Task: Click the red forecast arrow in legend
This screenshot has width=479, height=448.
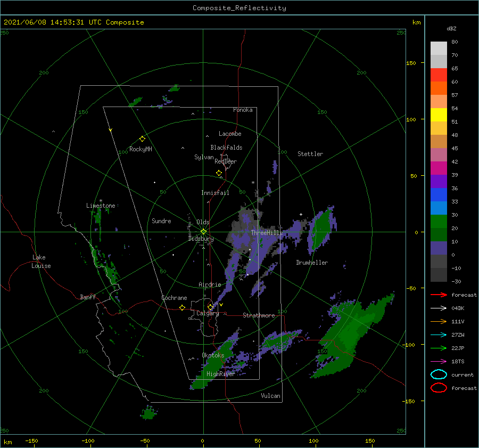Action: [439, 295]
